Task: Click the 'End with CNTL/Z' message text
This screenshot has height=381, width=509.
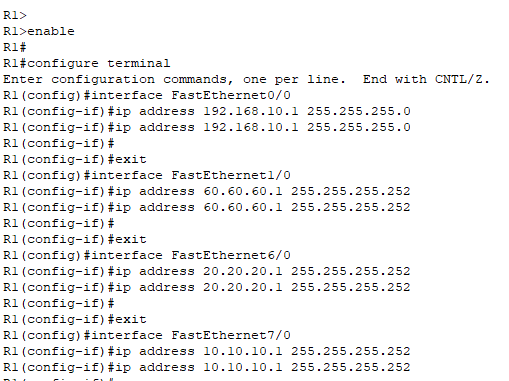Action: [426, 79]
